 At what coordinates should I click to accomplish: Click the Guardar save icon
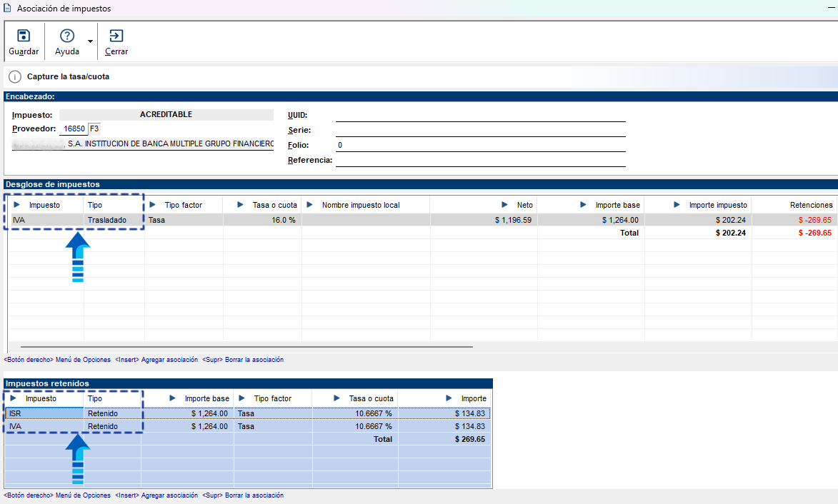pyautogui.click(x=24, y=36)
